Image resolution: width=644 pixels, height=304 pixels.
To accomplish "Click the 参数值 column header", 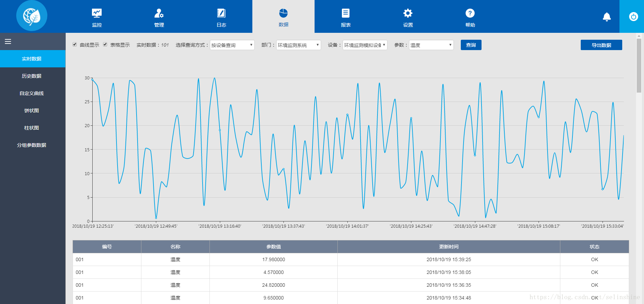I will coord(273,247).
